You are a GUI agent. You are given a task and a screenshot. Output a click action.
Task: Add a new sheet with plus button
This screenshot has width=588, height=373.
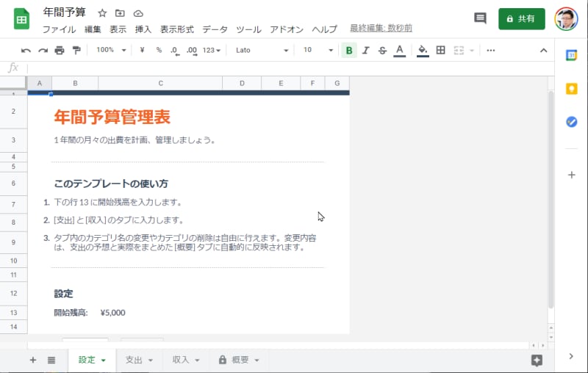[x=33, y=360]
